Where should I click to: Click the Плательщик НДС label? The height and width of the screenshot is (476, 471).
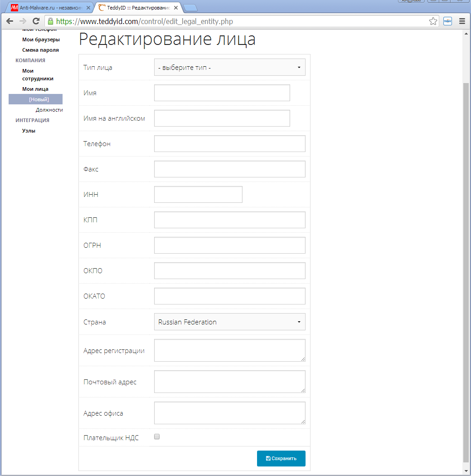(111, 438)
